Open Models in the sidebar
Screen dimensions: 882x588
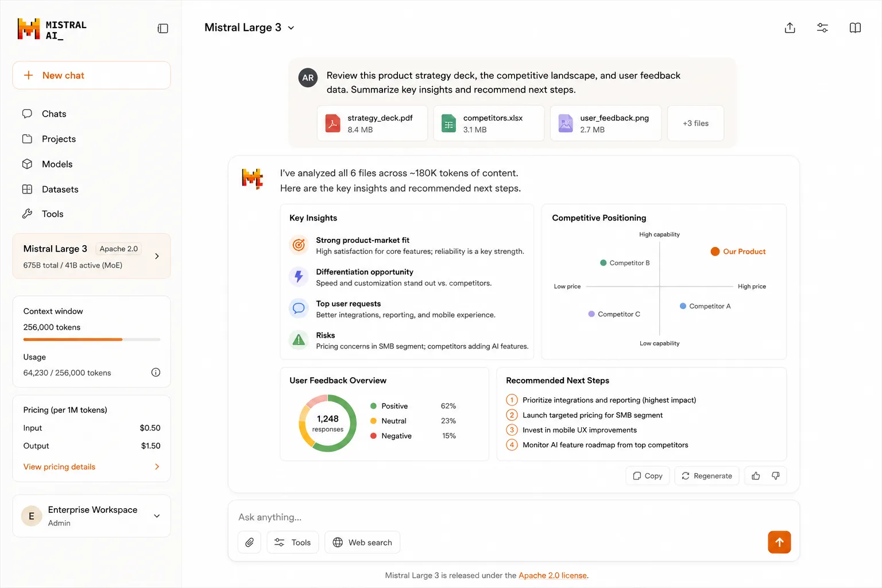pyautogui.click(x=57, y=164)
